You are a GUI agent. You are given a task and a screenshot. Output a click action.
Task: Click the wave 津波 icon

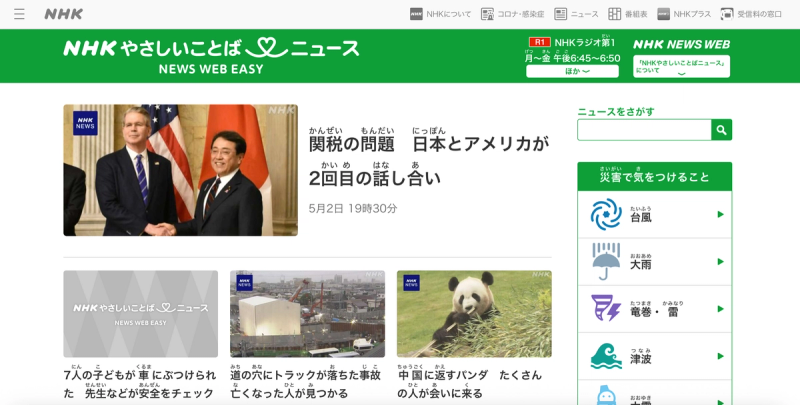pos(606,356)
